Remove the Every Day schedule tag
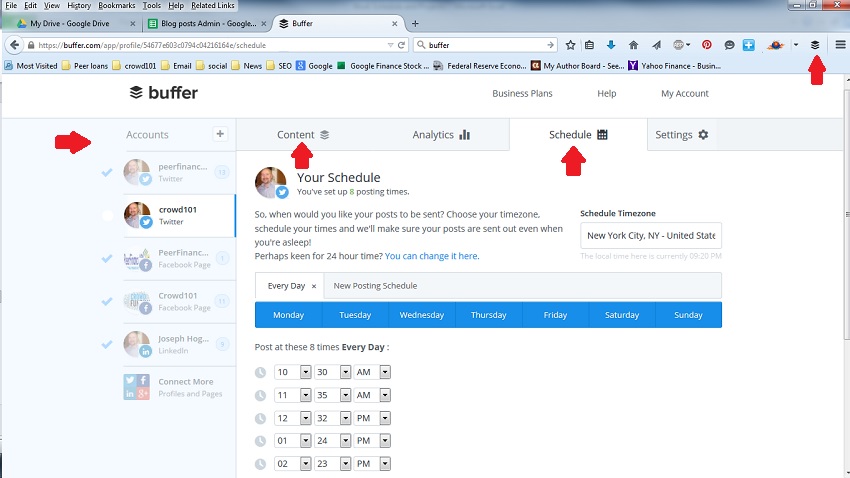Screen dimensions: 850x478 click(x=313, y=286)
